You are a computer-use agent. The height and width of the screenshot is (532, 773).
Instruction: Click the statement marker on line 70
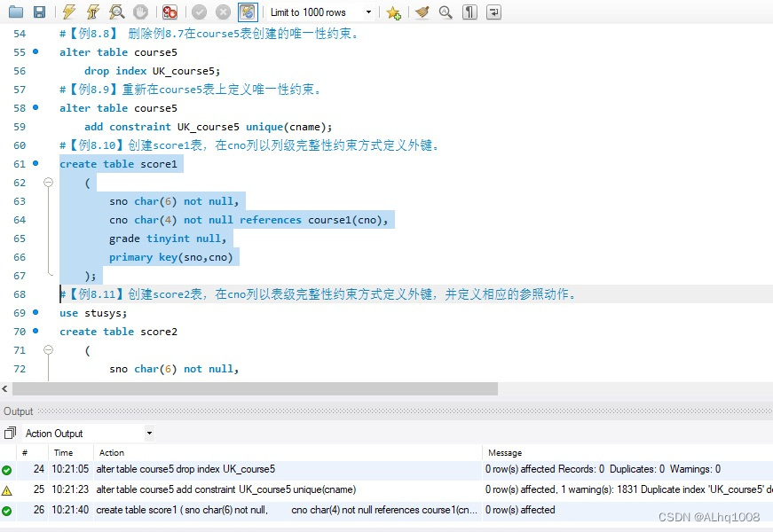click(x=35, y=331)
